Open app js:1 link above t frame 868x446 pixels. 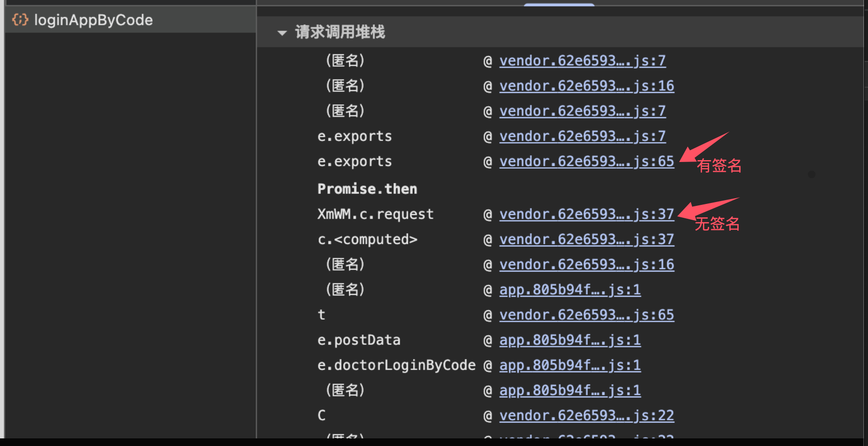(569, 290)
